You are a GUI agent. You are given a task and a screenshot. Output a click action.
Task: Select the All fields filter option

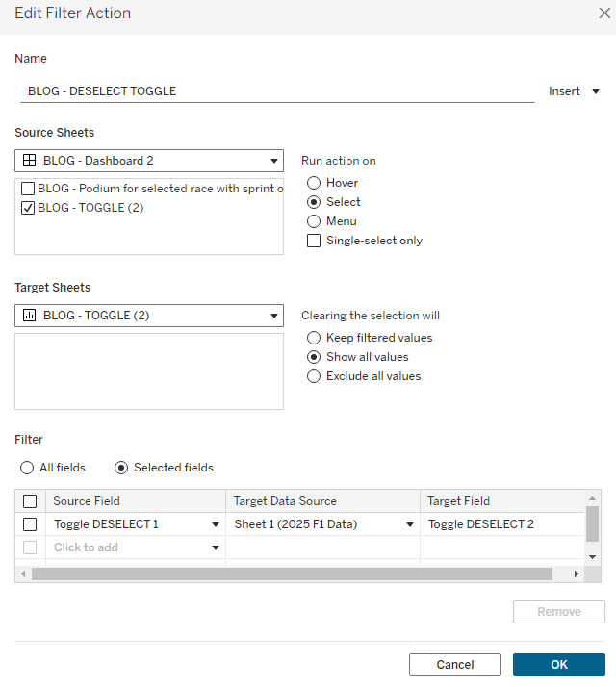click(27, 468)
